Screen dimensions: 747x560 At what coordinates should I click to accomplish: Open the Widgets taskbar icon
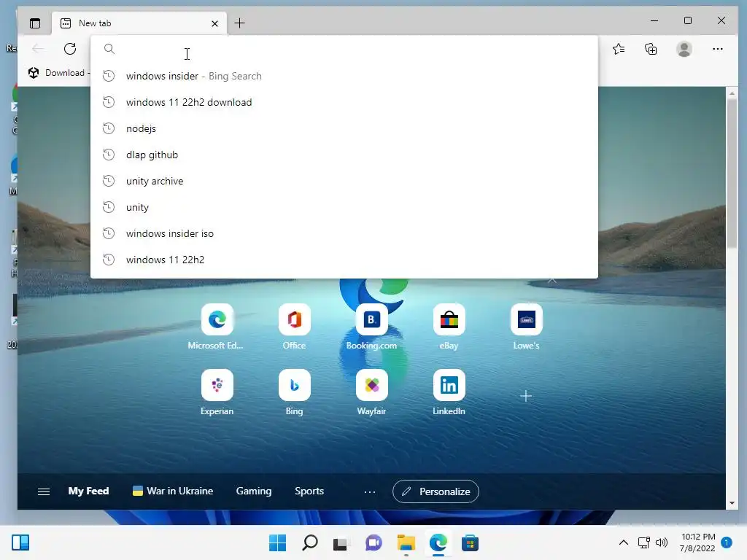click(20, 542)
